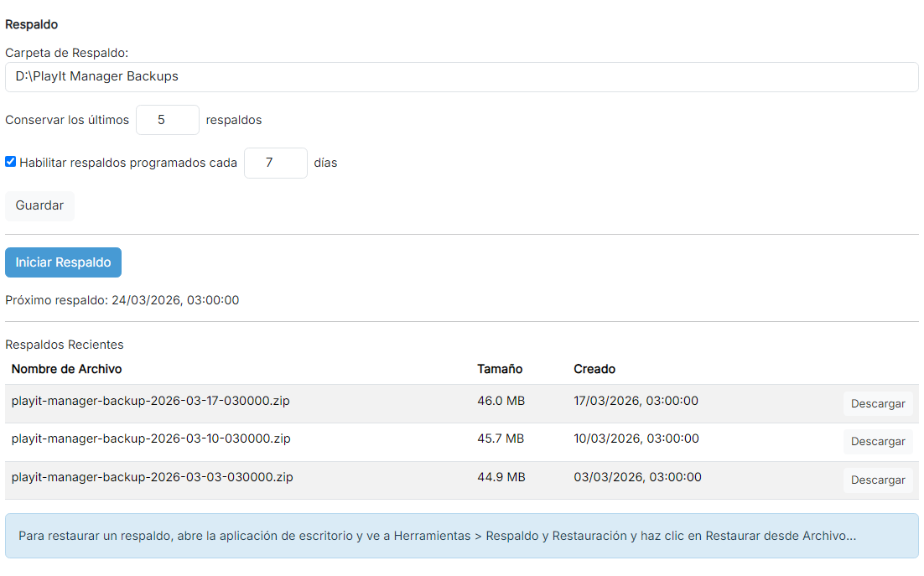Select file name playit-manager-backup-2026-03-03-030000.zip

[x=152, y=478]
